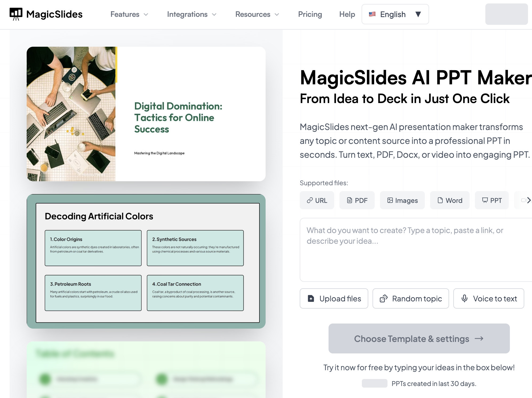The height and width of the screenshot is (398, 532).
Task: Select the Digital Domination slide thumbnail
Action: (x=146, y=114)
